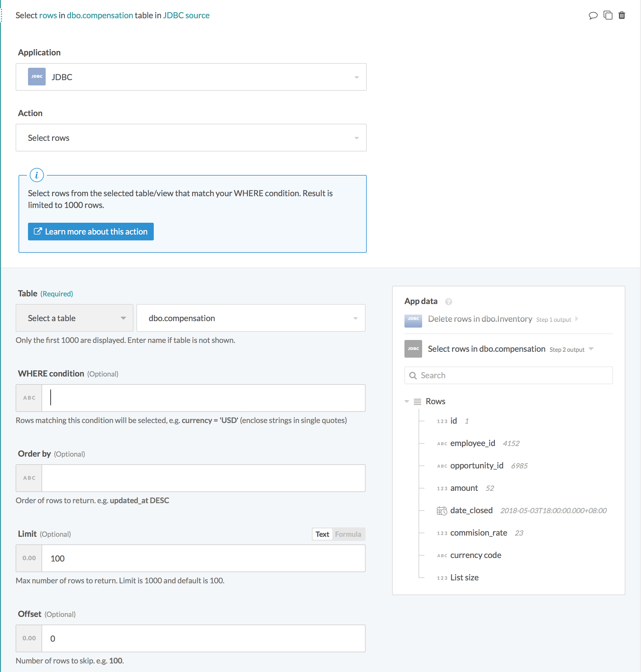Image resolution: width=641 pixels, height=672 pixels.
Task: Click the external link icon on Learn more button
Action: (x=38, y=231)
